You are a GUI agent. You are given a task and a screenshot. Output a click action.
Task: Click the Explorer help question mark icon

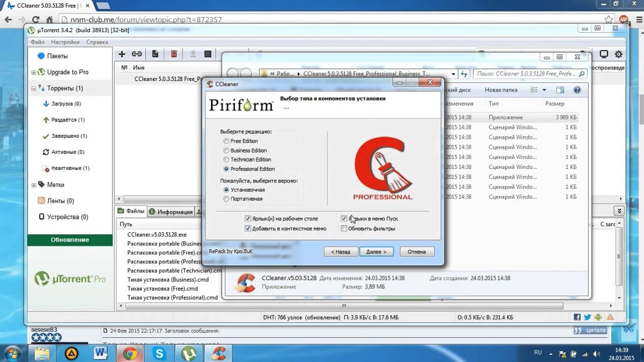point(578,90)
